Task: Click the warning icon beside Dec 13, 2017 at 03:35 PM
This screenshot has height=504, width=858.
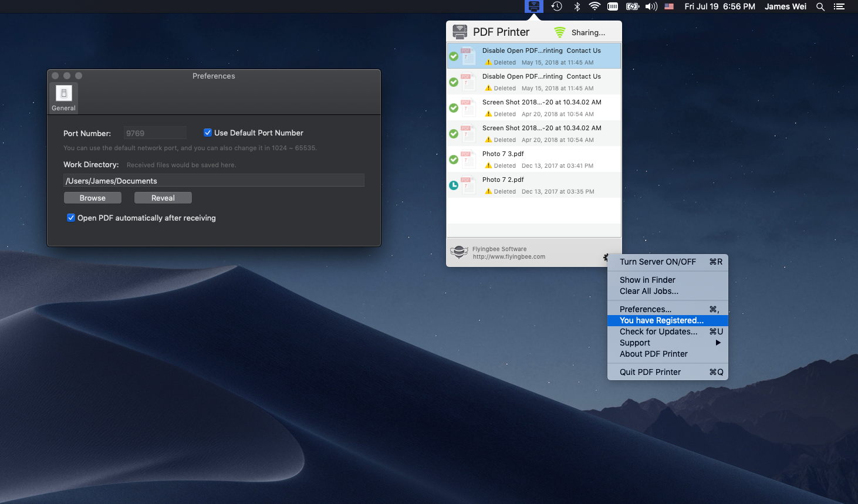Action: tap(488, 191)
